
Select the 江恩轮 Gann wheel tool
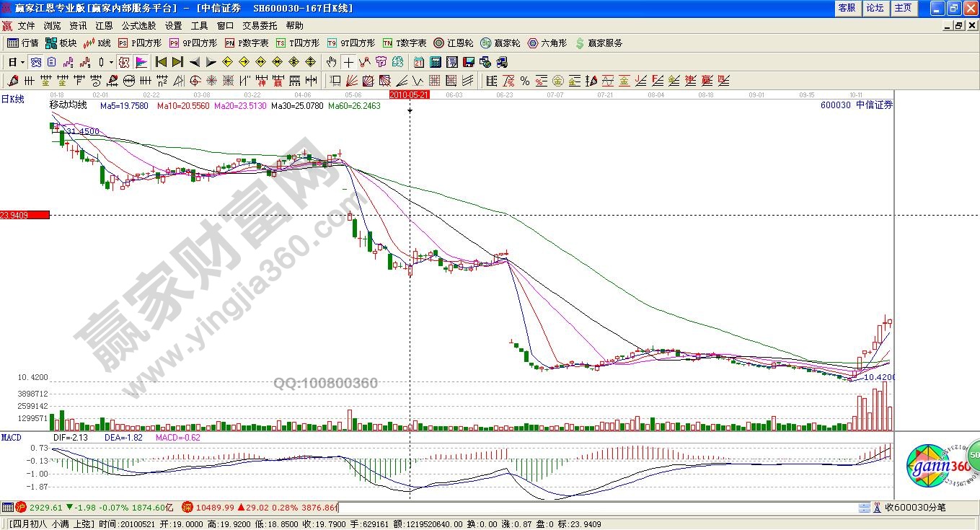pos(453,43)
